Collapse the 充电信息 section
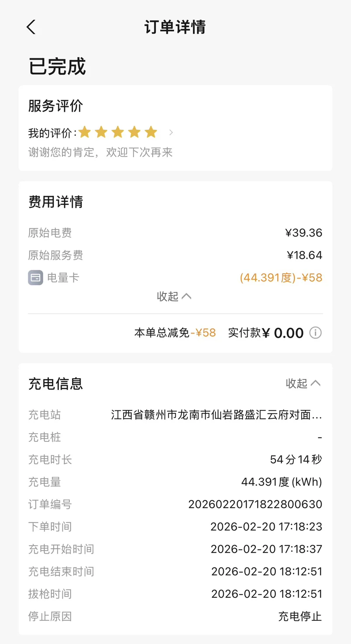This screenshot has height=644, width=351. 303,383
